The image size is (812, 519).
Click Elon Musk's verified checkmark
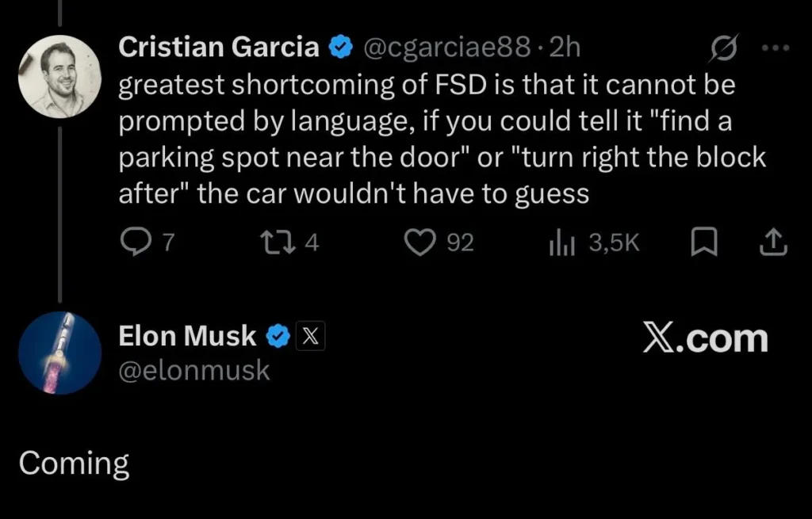[x=277, y=335]
